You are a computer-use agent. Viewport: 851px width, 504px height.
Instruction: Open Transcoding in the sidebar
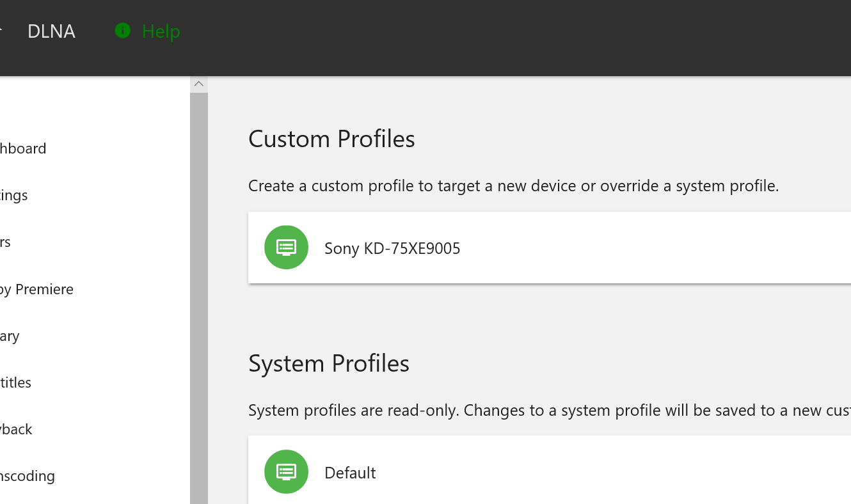(x=28, y=476)
